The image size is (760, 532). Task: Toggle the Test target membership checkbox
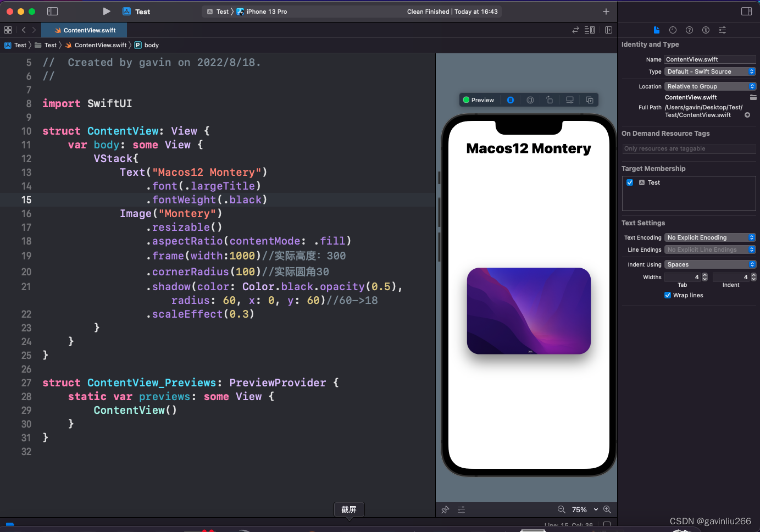tap(630, 182)
